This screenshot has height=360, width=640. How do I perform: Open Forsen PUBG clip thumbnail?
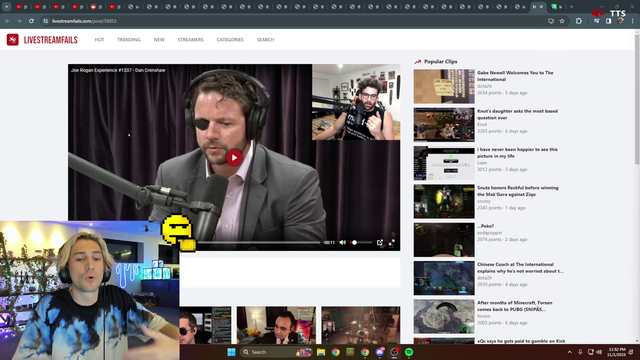444,316
